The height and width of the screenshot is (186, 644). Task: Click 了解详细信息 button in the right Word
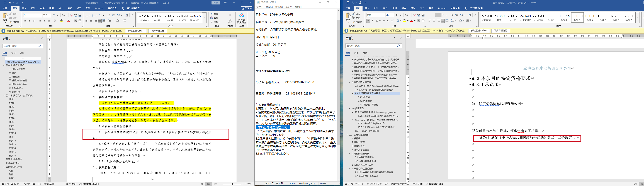click(x=501, y=30)
